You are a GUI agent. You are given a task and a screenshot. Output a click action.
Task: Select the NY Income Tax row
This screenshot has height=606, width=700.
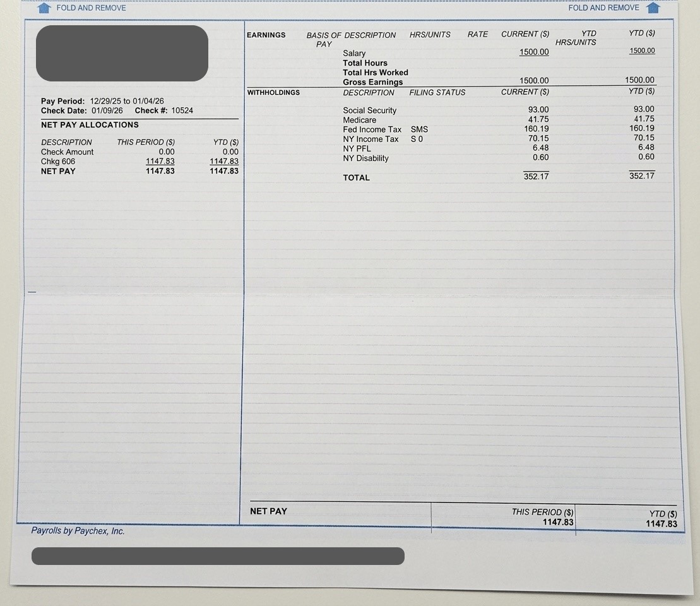pyautogui.click(x=371, y=138)
